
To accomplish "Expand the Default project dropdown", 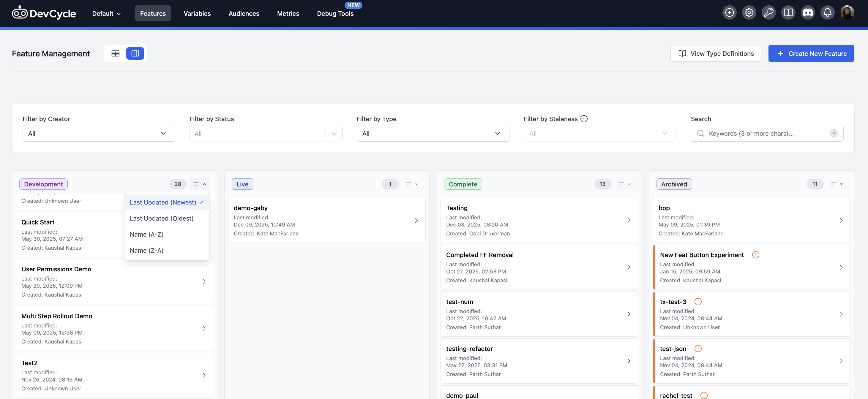I will (106, 13).
